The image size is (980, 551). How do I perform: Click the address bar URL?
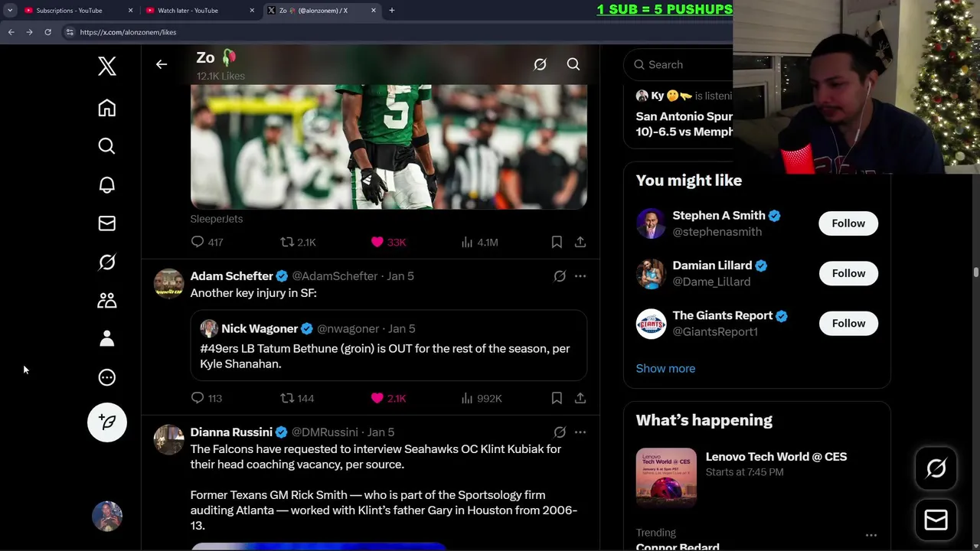(128, 32)
